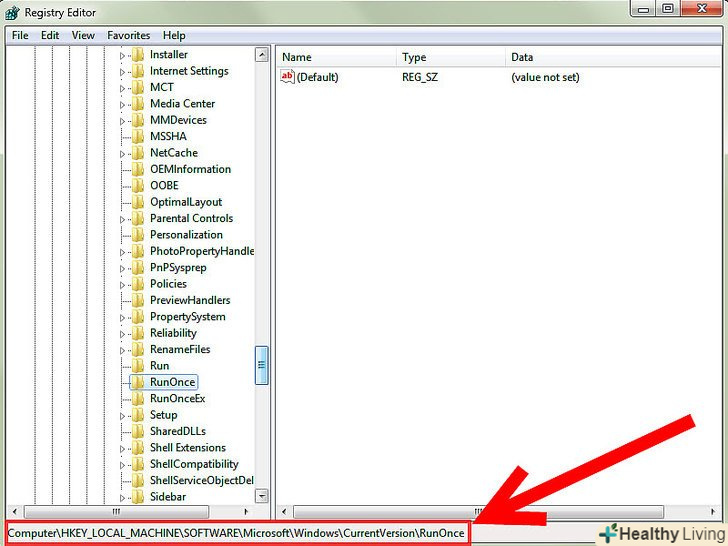Click the Run folder icon

point(138,366)
